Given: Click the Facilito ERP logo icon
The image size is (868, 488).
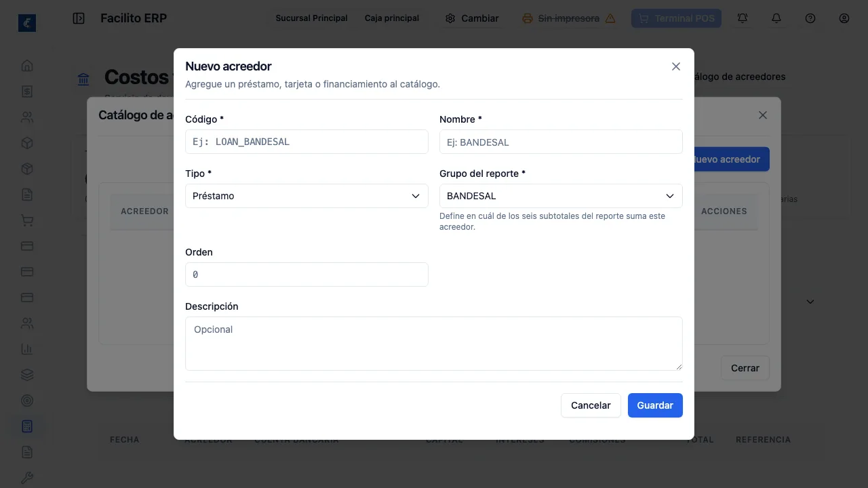Looking at the screenshot, I should [27, 23].
